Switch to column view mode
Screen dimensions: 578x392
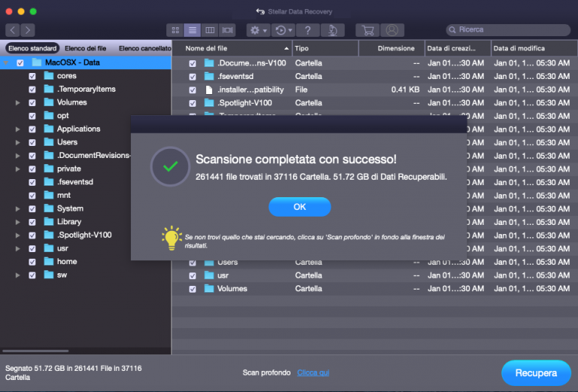[210, 30]
